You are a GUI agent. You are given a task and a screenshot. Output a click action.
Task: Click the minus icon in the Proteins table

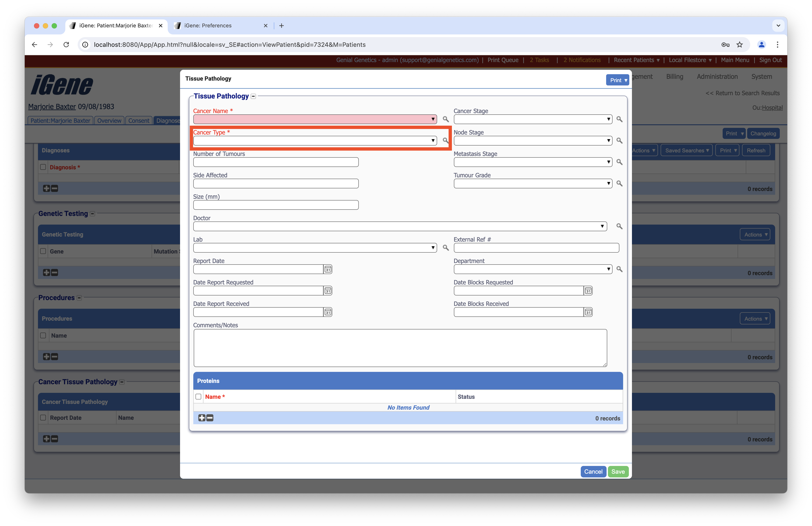(210, 418)
